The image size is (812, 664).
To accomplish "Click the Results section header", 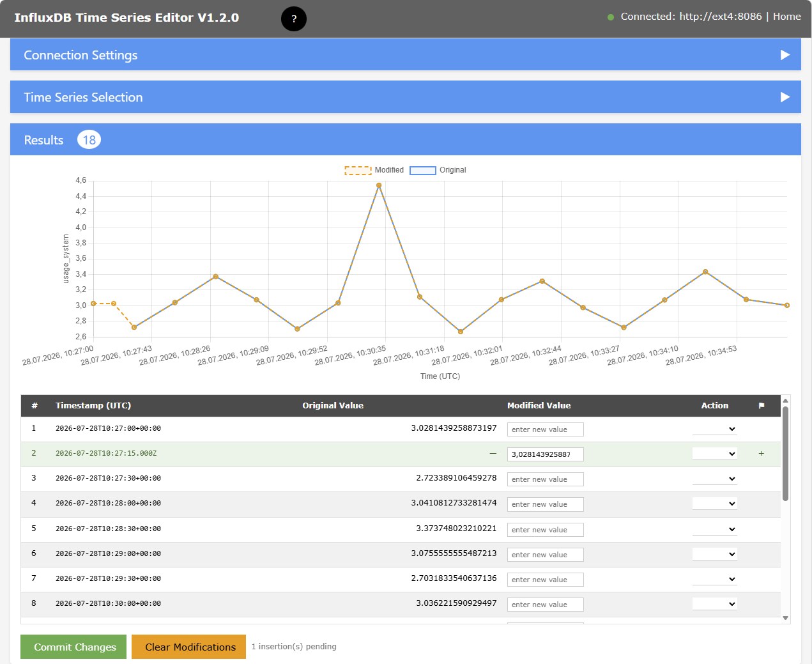I will (x=406, y=139).
